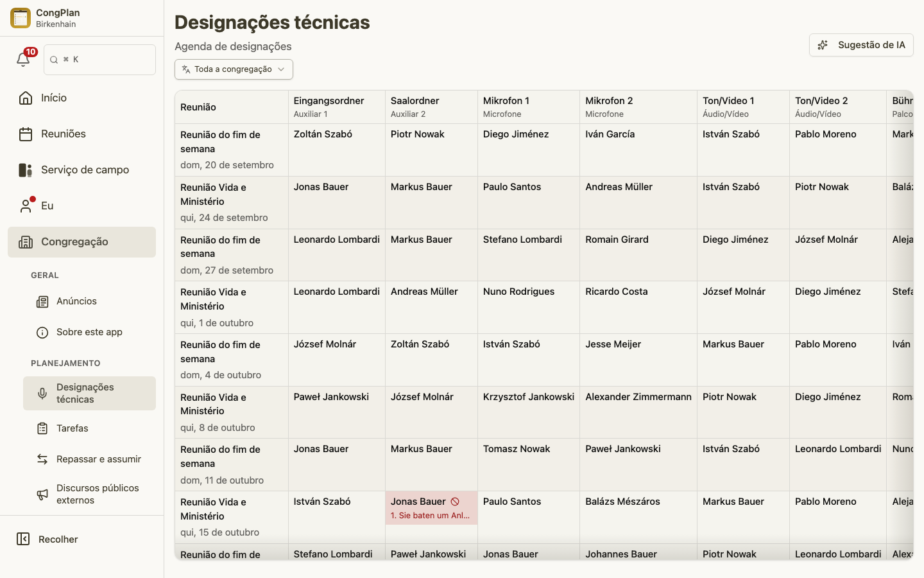
Task: Select the Ton/Video 2 column header
Action: 838,107
